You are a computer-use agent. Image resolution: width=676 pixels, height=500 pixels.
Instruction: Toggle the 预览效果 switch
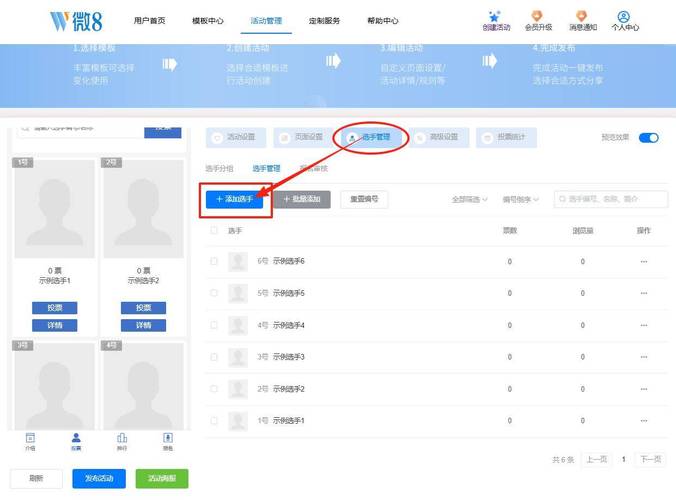coord(648,137)
